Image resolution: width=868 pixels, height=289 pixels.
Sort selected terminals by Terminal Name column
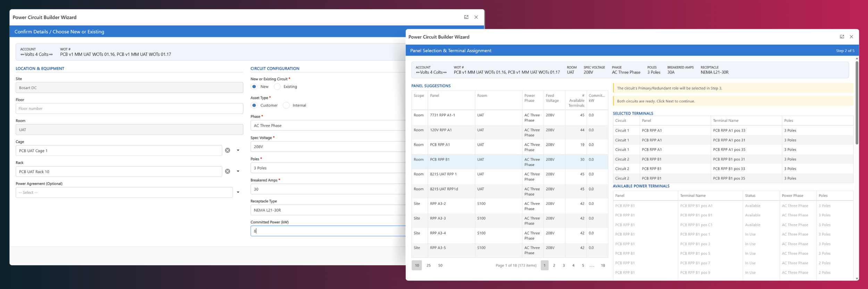click(746, 121)
